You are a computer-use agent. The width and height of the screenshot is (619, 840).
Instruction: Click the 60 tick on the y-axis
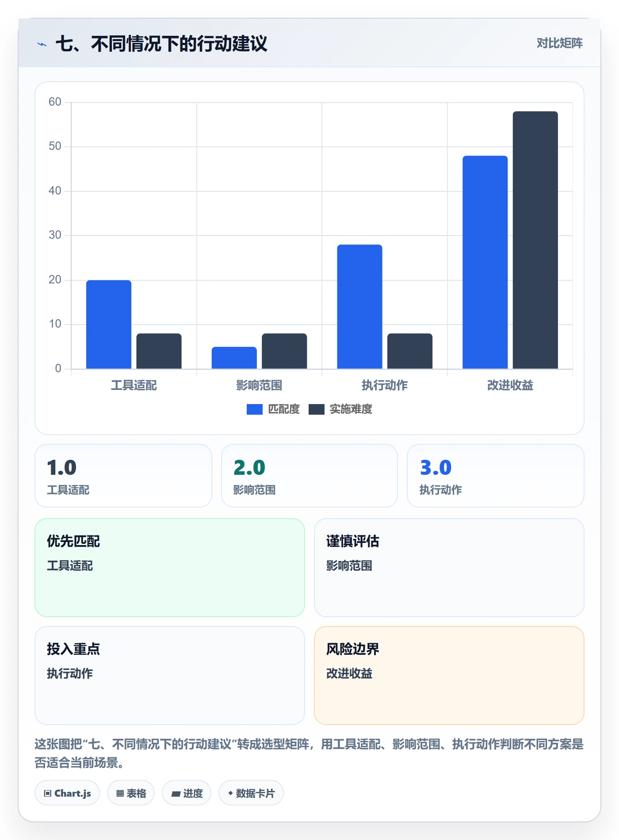click(x=55, y=102)
